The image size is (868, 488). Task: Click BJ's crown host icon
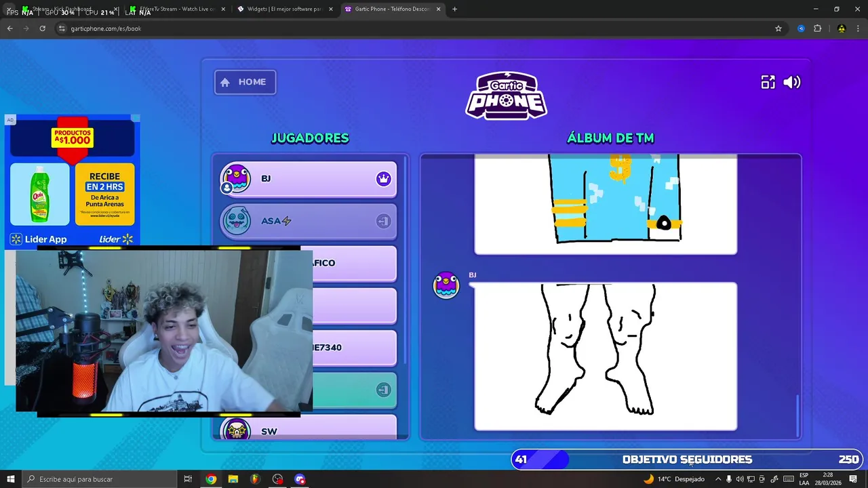coord(384,179)
